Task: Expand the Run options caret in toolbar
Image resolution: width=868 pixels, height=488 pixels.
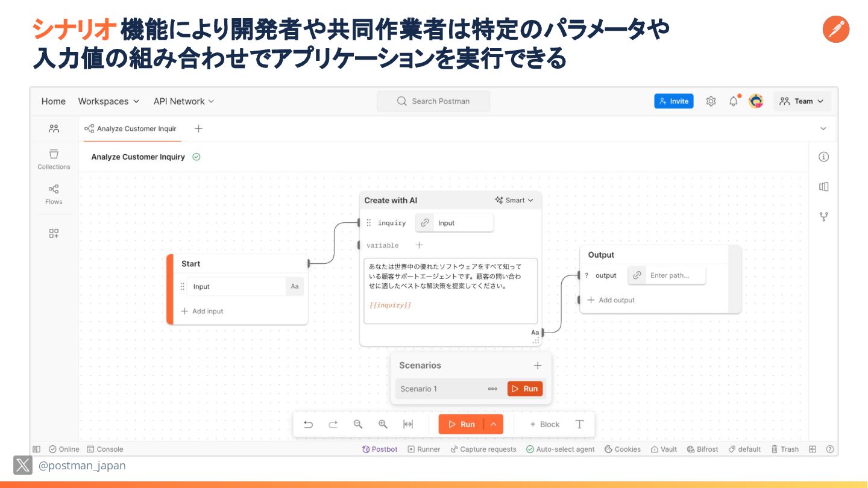Action: point(493,424)
